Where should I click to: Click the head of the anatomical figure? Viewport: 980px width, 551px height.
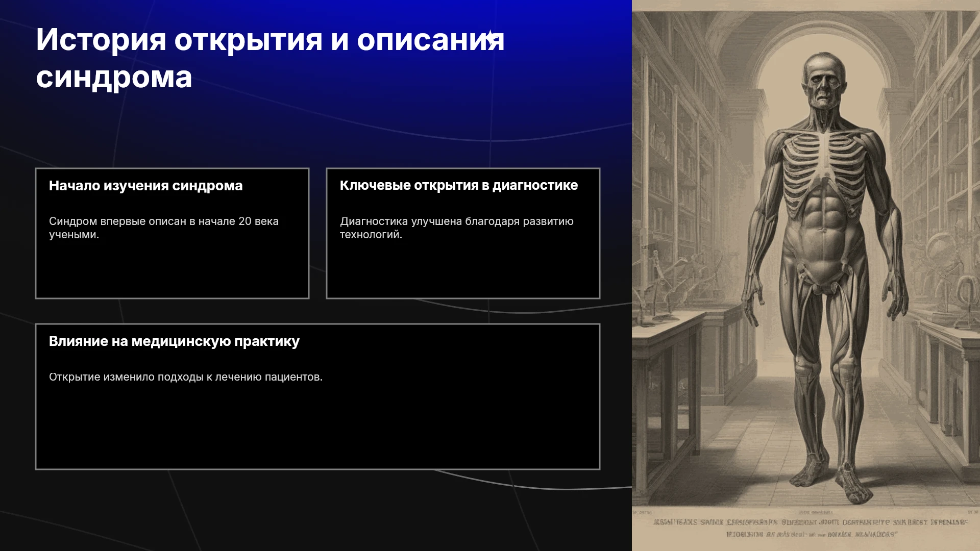click(x=822, y=81)
